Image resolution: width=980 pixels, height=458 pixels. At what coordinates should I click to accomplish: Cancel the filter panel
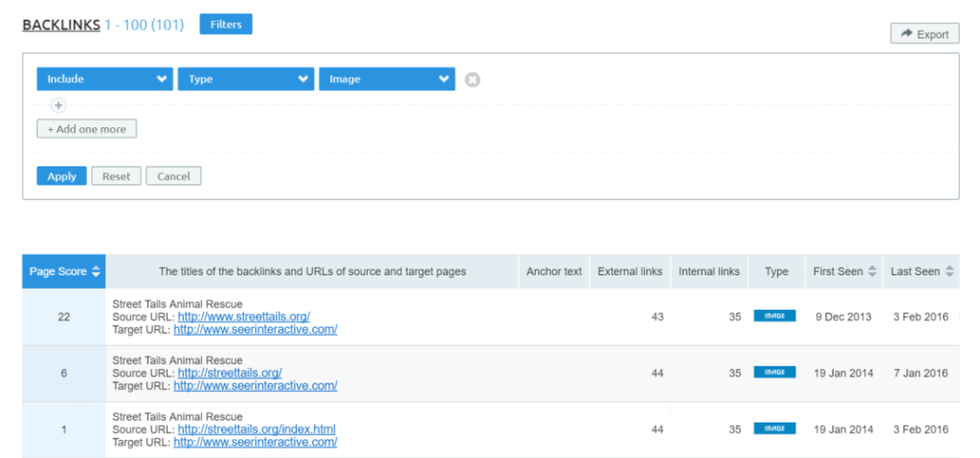(173, 177)
